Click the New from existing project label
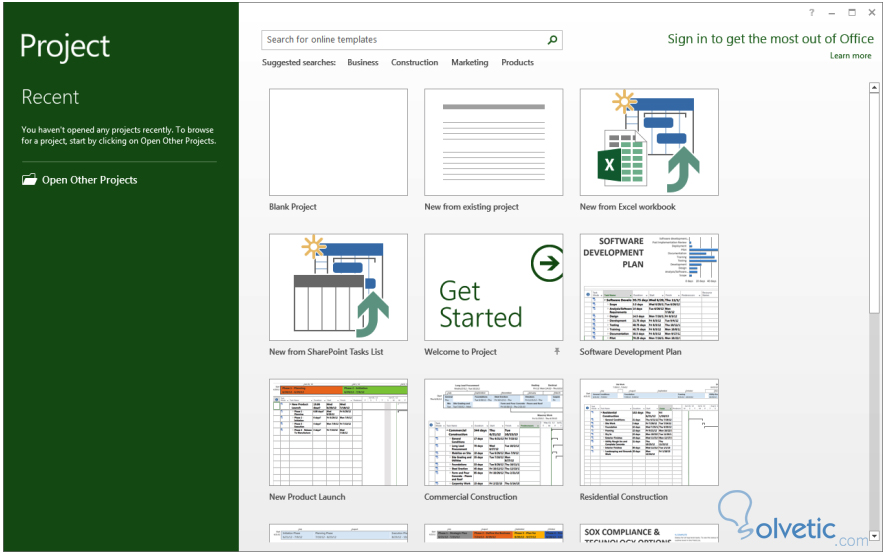Screen dimensions: 888x555 [471, 207]
